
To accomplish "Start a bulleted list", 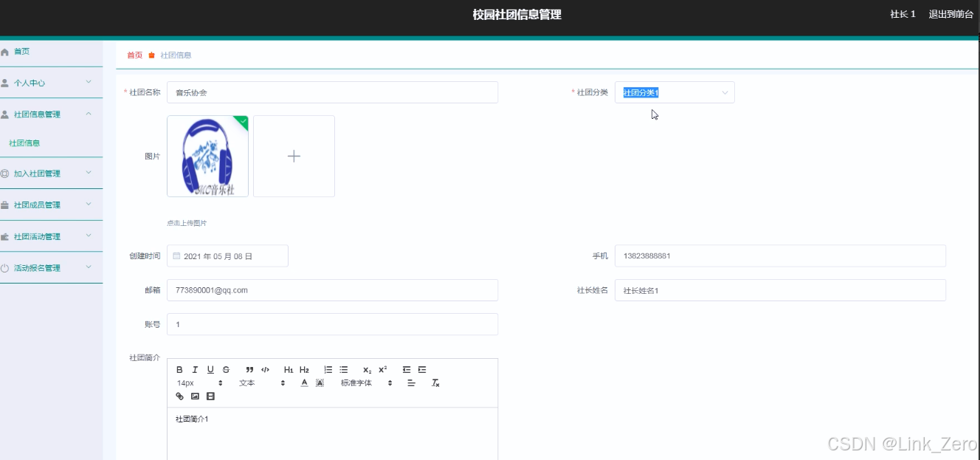I will [343, 370].
